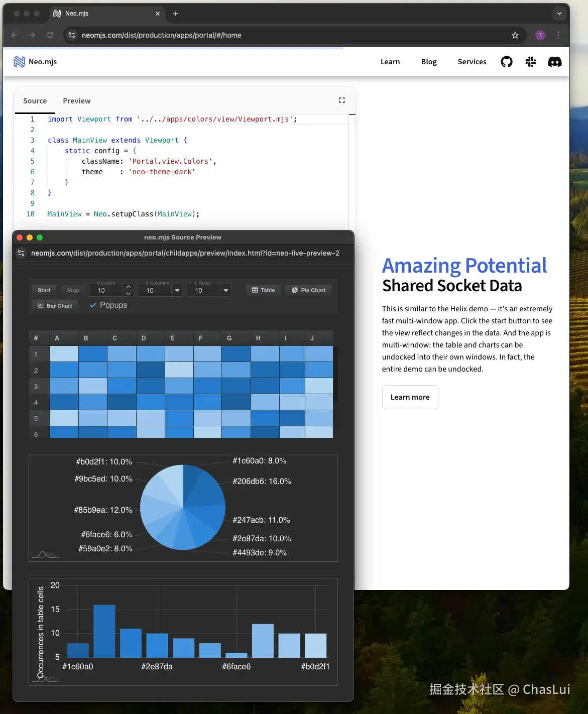
Task: Expand live preview to fullscreen icon
Action: (342, 100)
